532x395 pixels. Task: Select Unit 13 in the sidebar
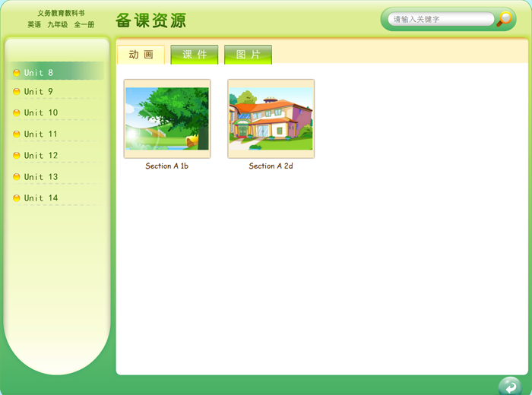(x=57, y=177)
